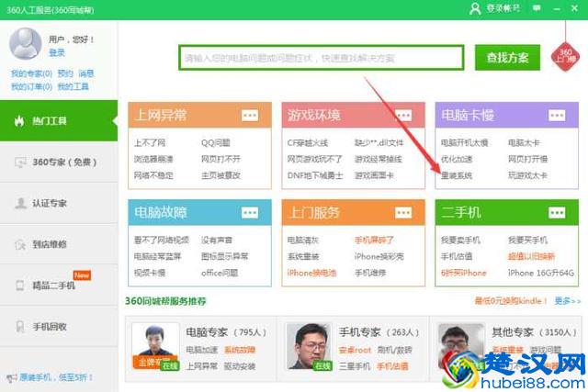The width and height of the screenshot is (588, 392).
Task: Select 手机估值 in 二手机 card
Action: pyautogui.click(x=457, y=256)
